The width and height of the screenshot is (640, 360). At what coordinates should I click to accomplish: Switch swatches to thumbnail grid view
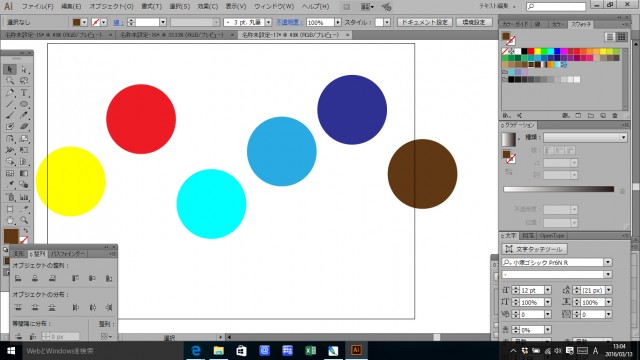(x=621, y=37)
